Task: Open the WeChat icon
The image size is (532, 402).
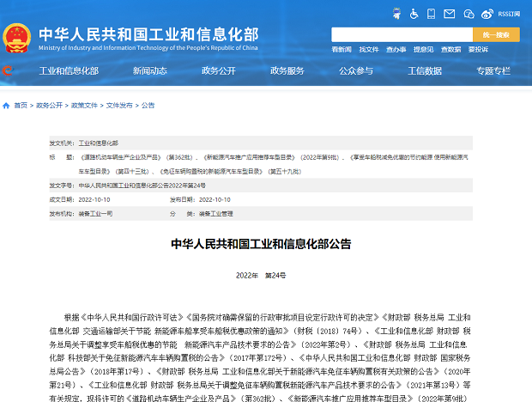Action: click(469, 14)
